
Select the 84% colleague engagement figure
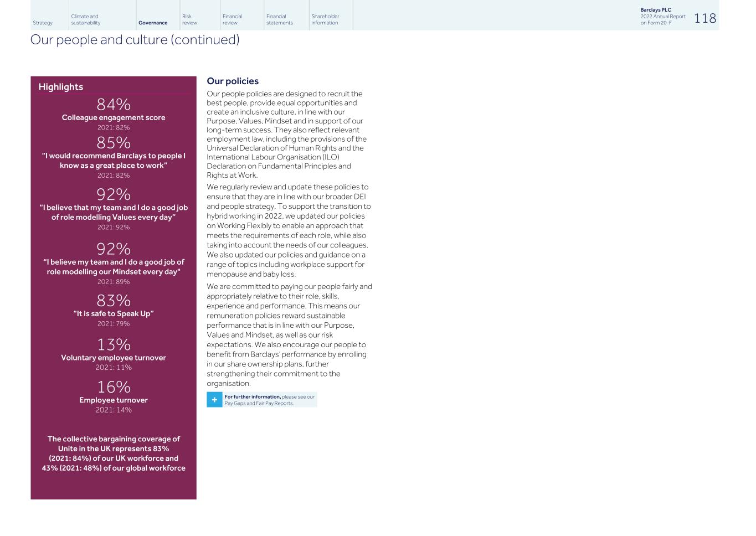coord(114,105)
